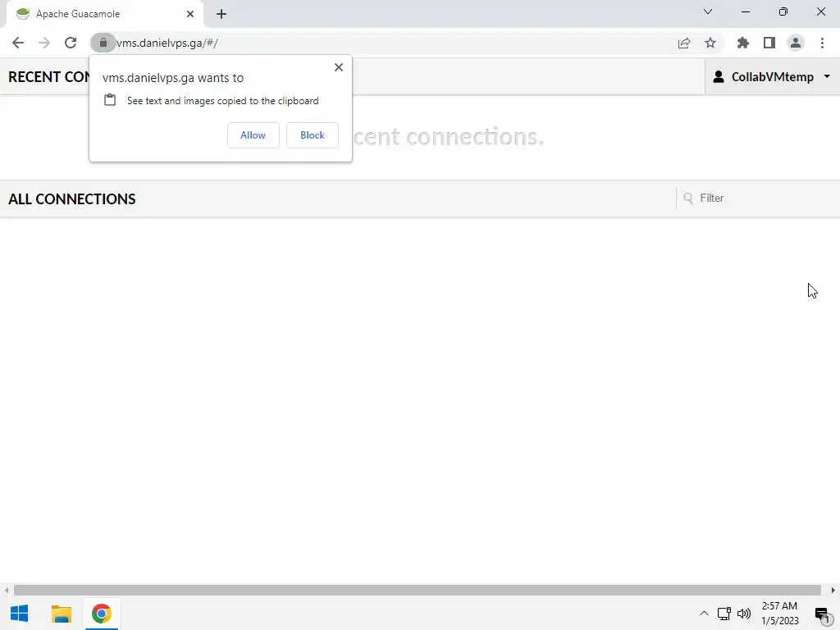Click the browser forward arrow
Image resolution: width=840 pixels, height=630 pixels.
[44, 43]
